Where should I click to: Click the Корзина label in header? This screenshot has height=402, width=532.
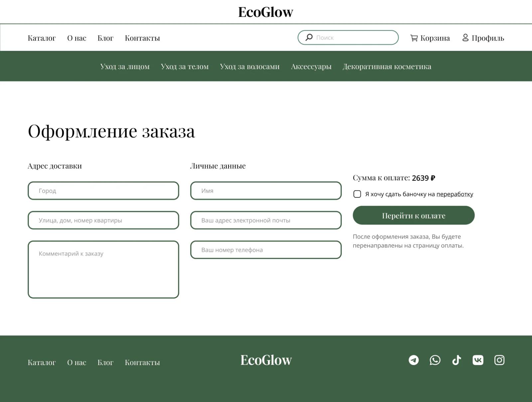pyautogui.click(x=435, y=38)
